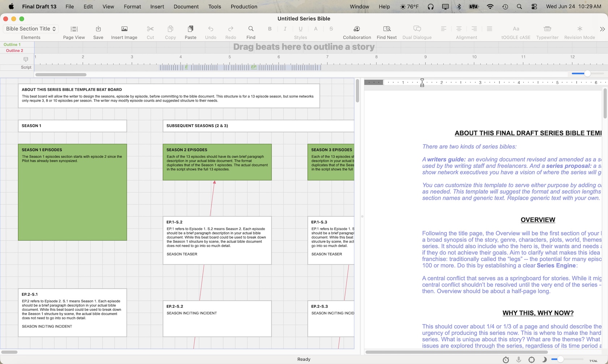
Task: Toggle Italic style
Action: pos(285,29)
